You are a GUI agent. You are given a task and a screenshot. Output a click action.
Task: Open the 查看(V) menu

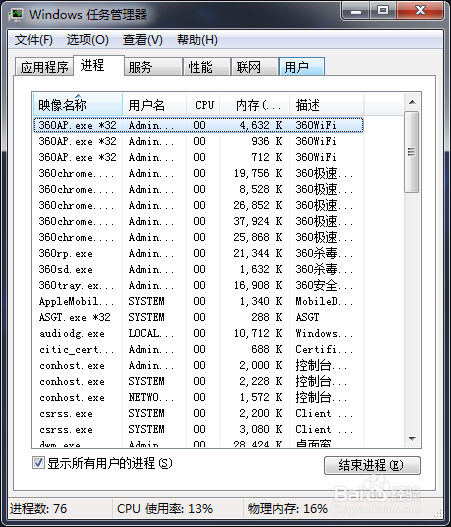[142, 40]
